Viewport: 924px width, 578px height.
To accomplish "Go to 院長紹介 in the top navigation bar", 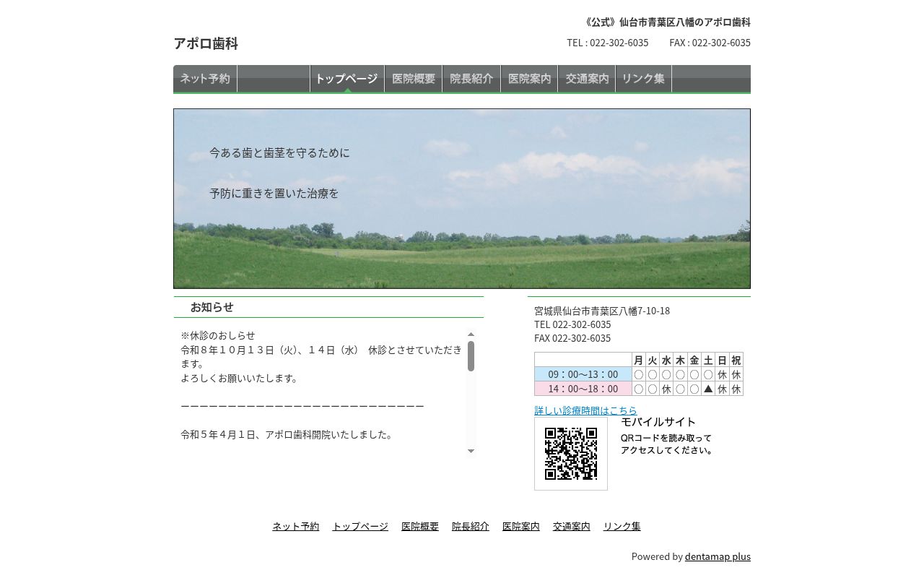I will 471,79.
